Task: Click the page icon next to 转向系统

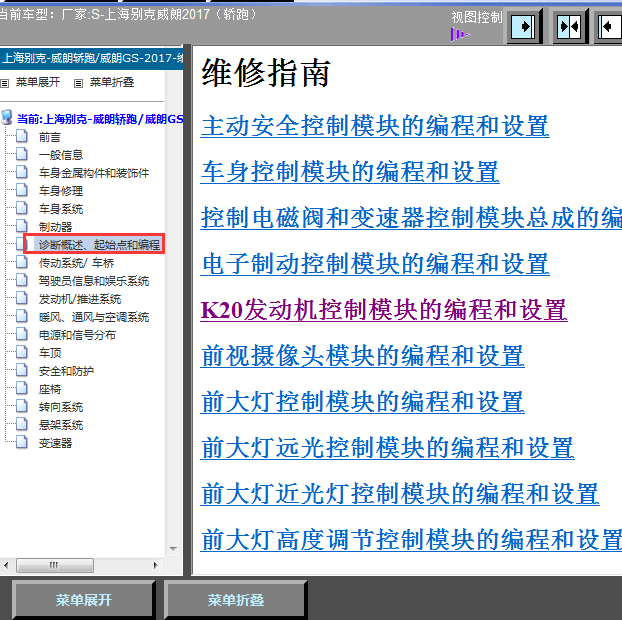Action: [x=22, y=406]
